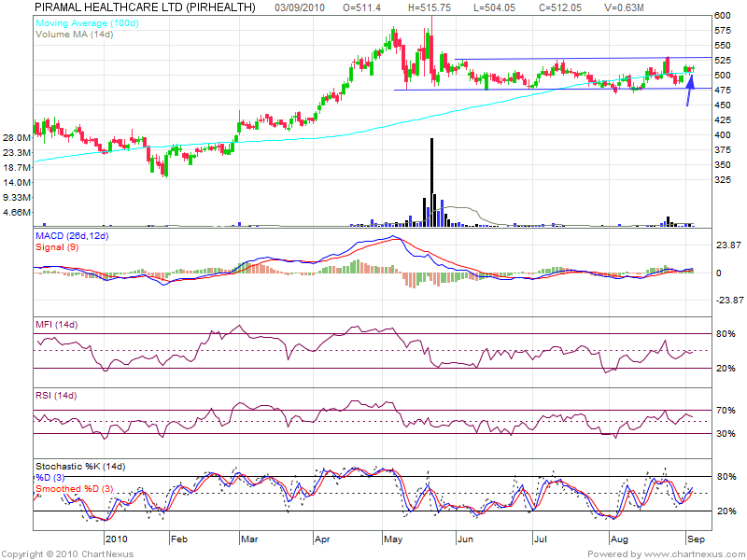
Task: Click the 600 price axis label
Action: [722, 16]
